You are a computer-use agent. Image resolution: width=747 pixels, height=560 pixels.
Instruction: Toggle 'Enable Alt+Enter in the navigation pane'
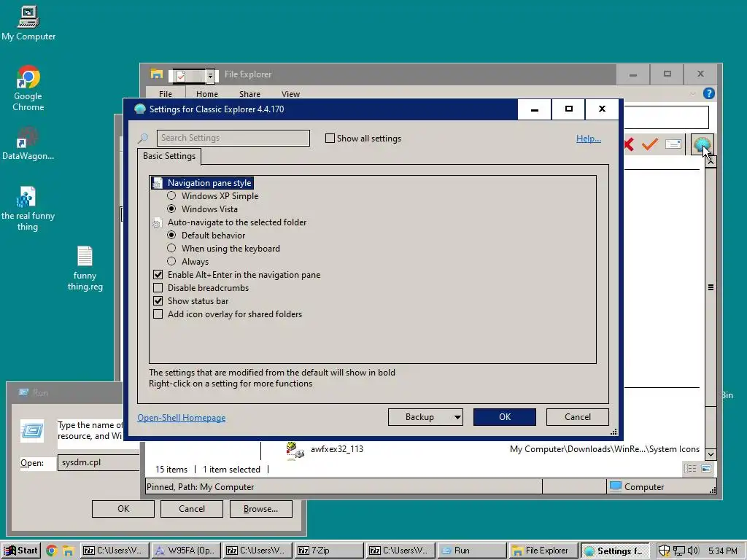pos(158,274)
